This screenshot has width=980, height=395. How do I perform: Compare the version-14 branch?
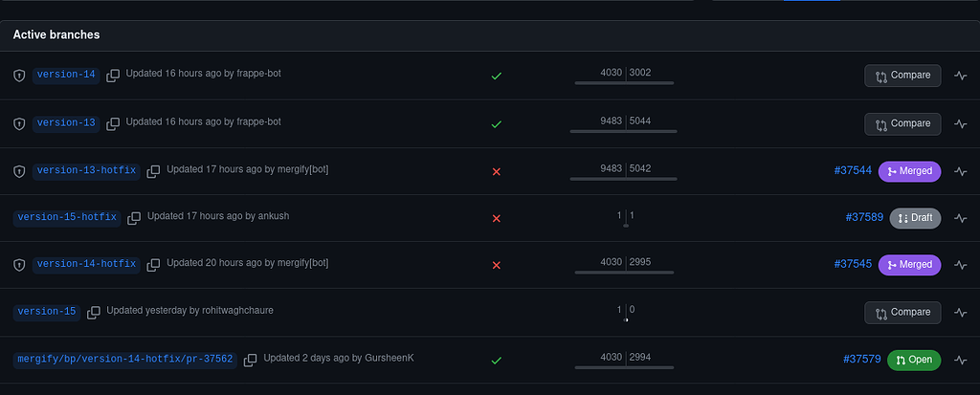point(902,76)
